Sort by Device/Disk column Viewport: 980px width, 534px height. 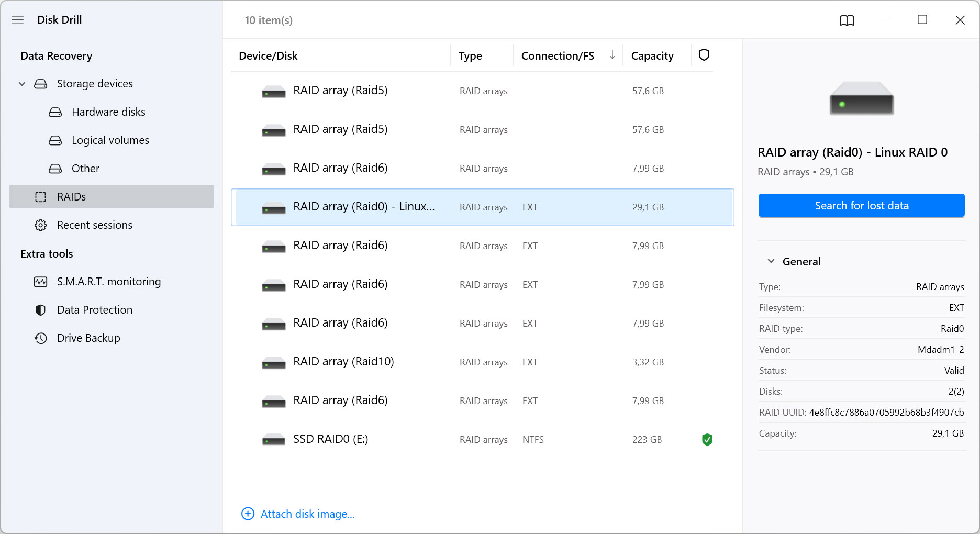click(x=268, y=56)
